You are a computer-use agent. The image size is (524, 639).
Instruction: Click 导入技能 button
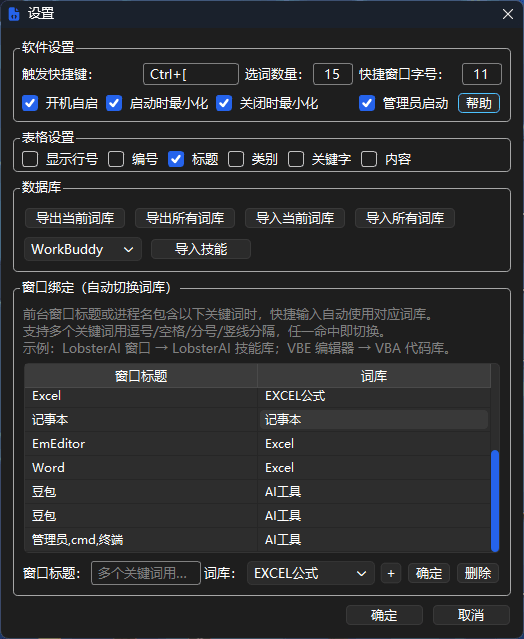(x=201, y=249)
